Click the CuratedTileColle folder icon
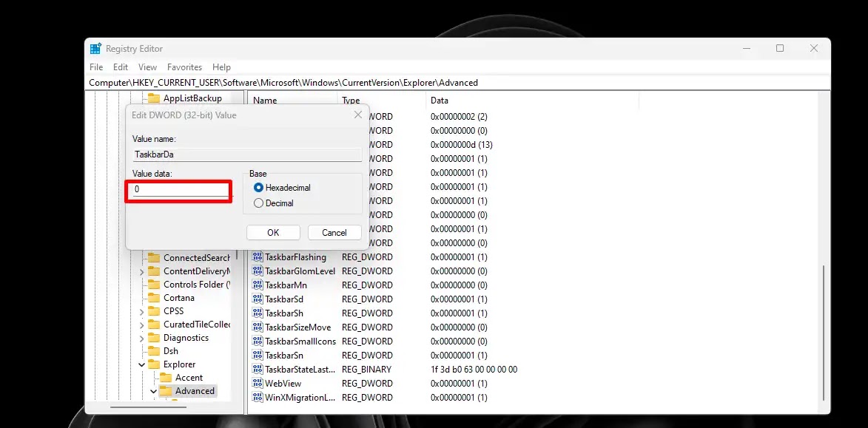The height and width of the screenshot is (428, 868). point(153,324)
